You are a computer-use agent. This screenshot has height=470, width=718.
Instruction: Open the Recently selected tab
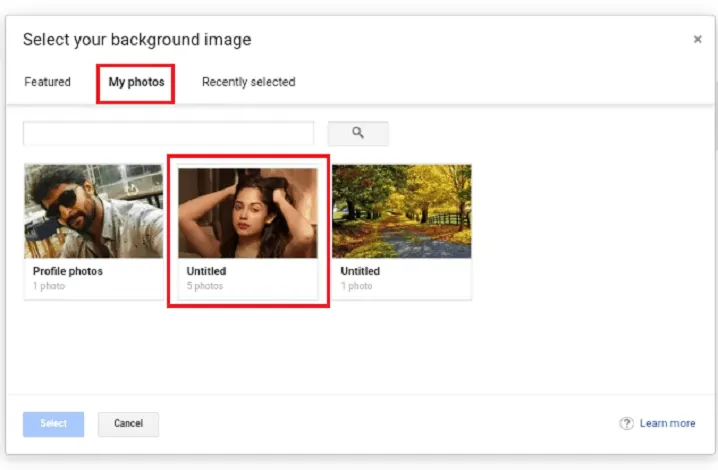[x=249, y=82]
